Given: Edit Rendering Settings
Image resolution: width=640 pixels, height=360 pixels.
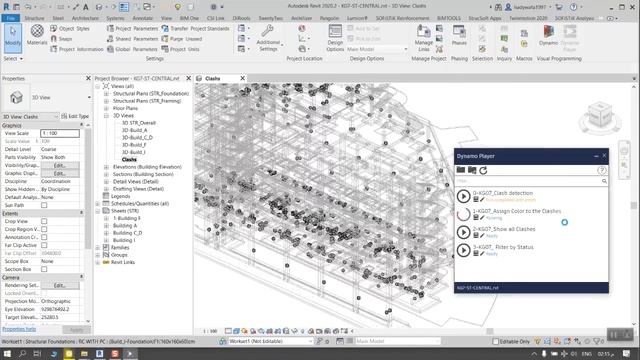Looking at the screenshot, I should 60,285.
